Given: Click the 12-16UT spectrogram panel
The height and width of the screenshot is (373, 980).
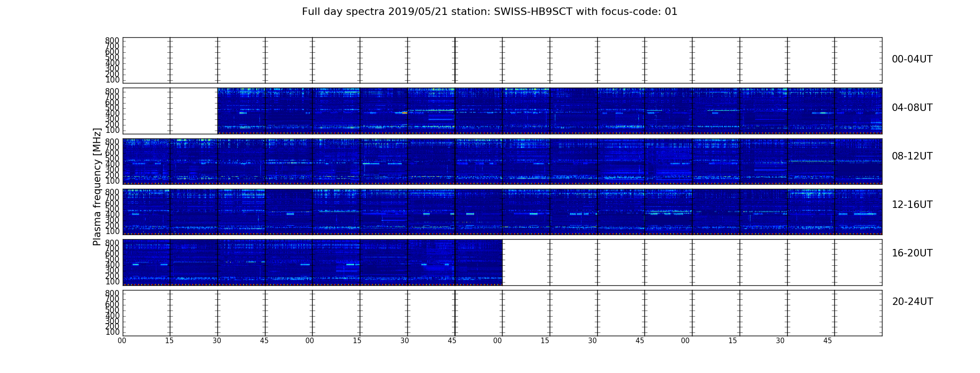Looking at the screenshot, I should point(502,212).
